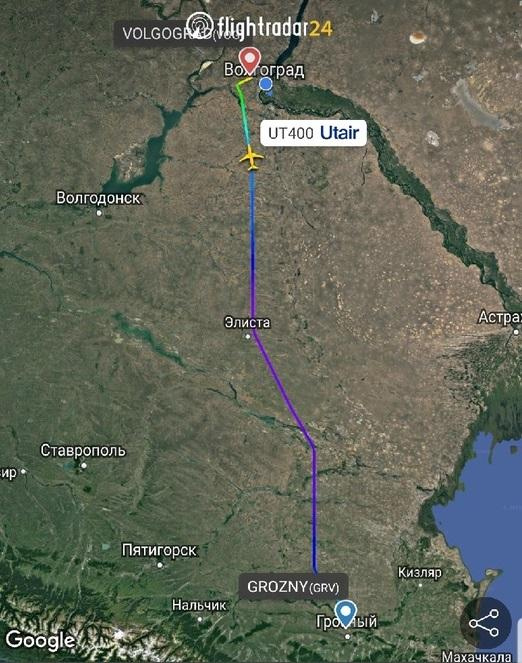The image size is (522, 663).
Task: Click the blue Grozny origin pin
Action: 346,614
